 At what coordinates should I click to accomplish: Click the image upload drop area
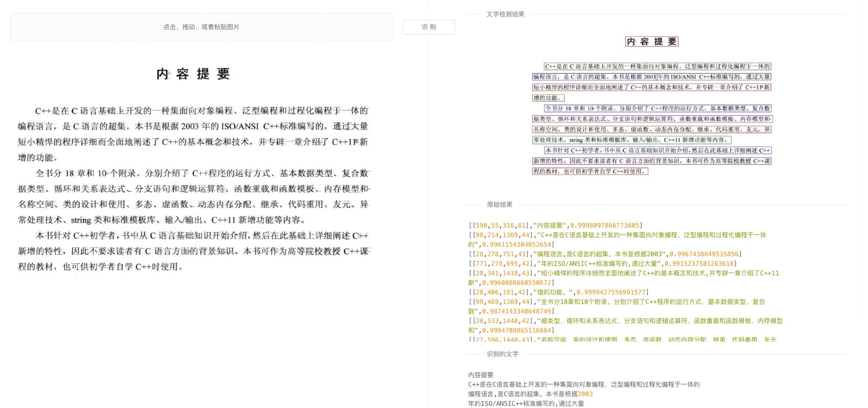pos(201,27)
